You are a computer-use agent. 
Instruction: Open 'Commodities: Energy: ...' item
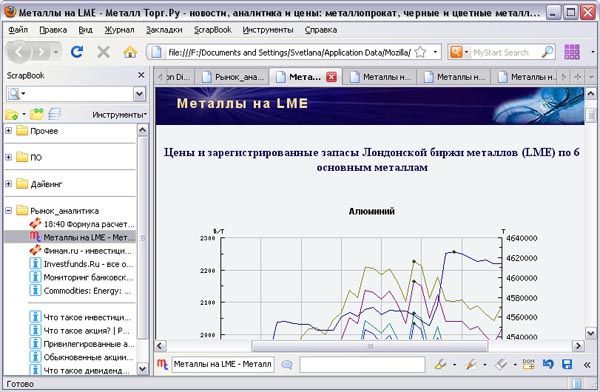pos(80,291)
